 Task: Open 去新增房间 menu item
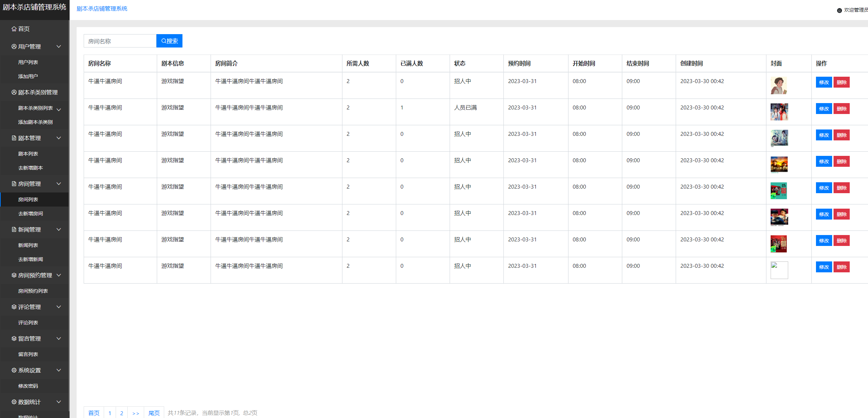tap(31, 214)
